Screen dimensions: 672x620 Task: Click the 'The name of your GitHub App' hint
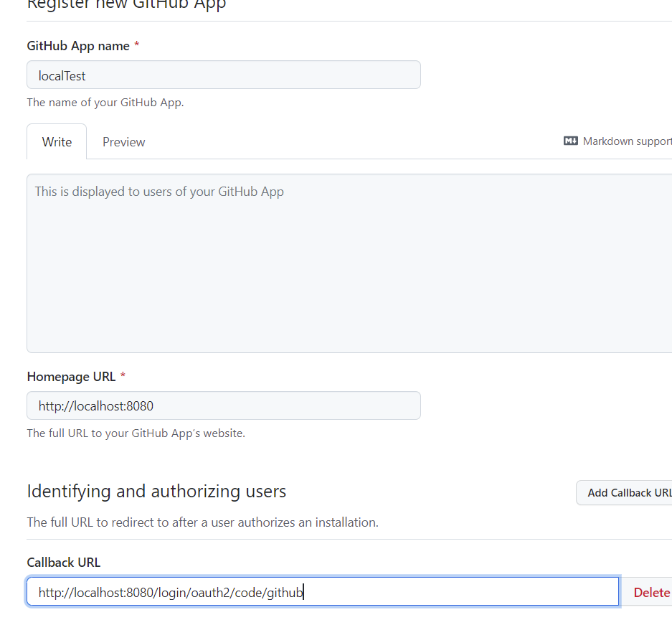point(105,103)
